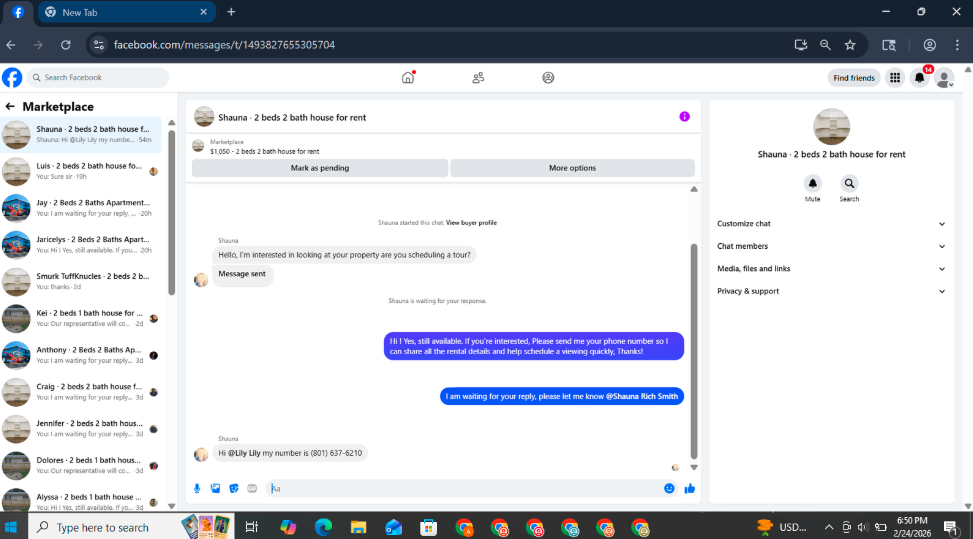Click the conversation list scrollbar
The image size is (973, 539).
pos(172,212)
